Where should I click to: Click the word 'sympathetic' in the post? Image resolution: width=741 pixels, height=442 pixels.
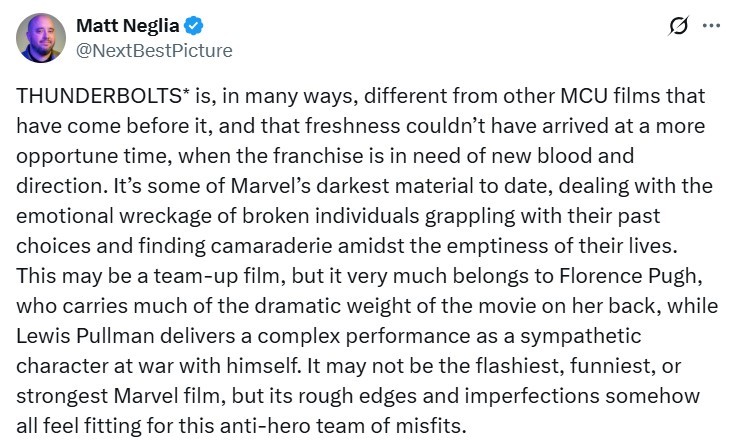pos(581,336)
